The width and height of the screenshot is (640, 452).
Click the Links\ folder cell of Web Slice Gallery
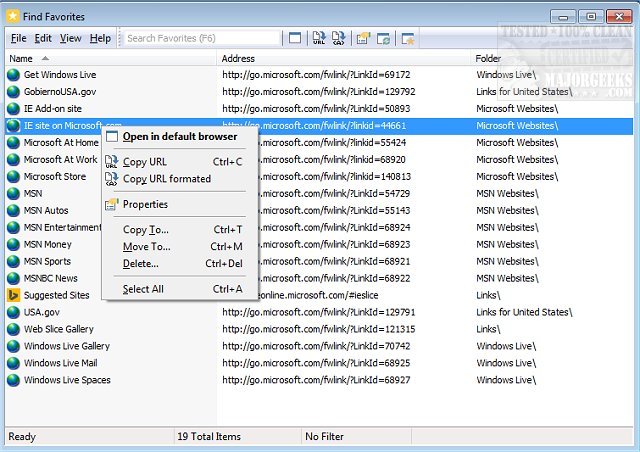click(x=488, y=329)
